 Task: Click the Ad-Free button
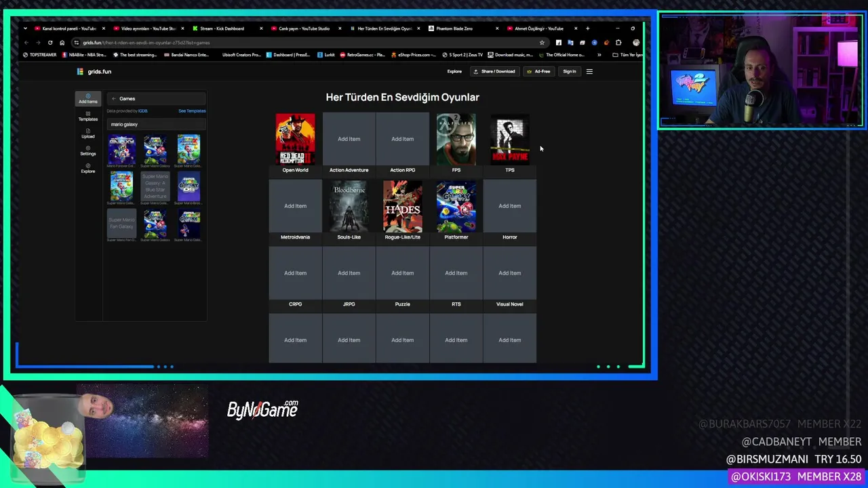(x=539, y=71)
